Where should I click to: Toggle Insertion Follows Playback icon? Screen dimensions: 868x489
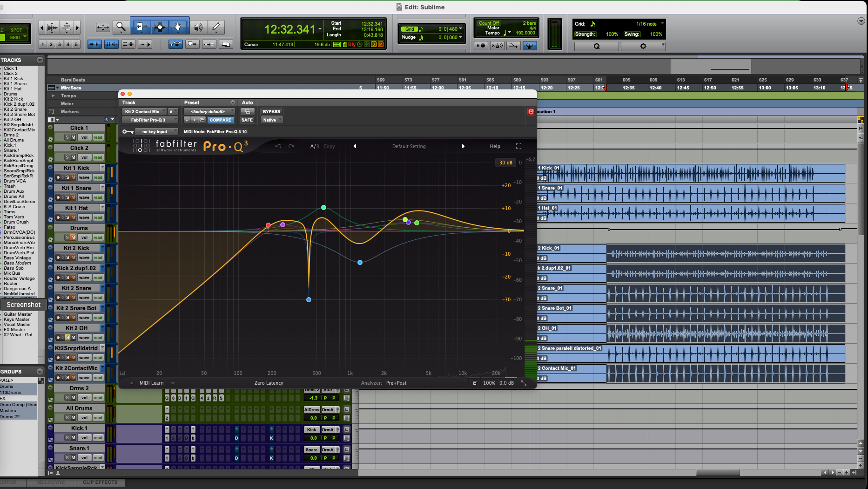click(145, 44)
